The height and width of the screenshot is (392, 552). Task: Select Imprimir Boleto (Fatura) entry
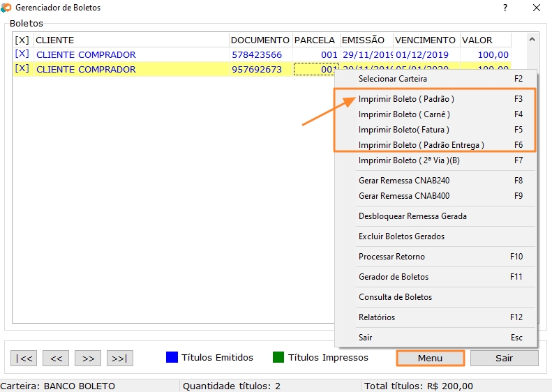(403, 130)
